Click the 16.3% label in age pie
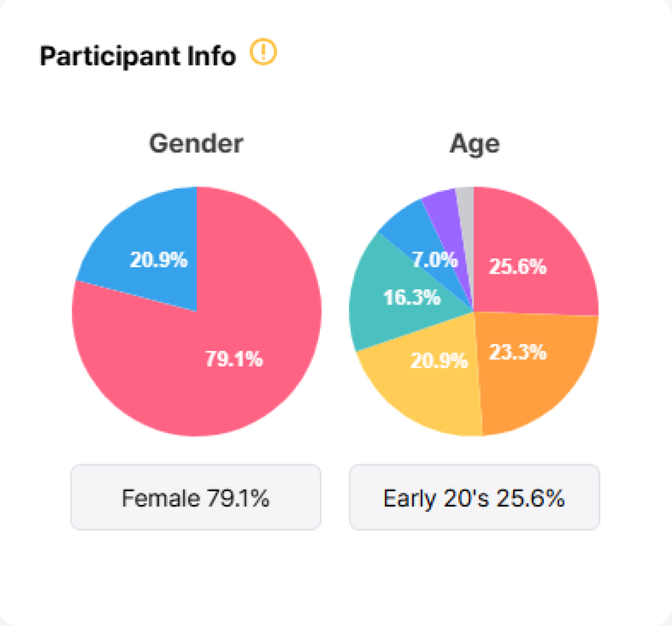 [412, 297]
